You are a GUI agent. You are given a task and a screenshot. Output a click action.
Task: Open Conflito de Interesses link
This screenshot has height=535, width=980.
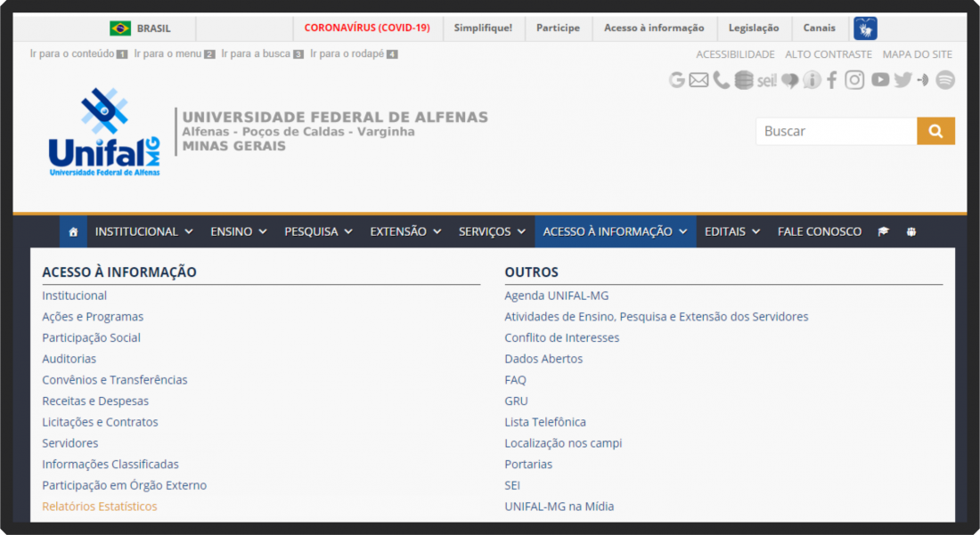562,337
